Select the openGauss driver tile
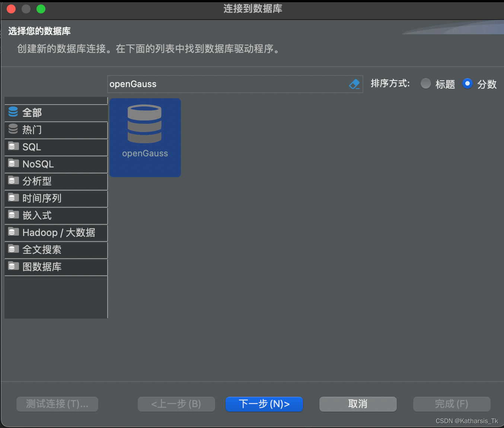The image size is (504, 428). click(x=145, y=137)
